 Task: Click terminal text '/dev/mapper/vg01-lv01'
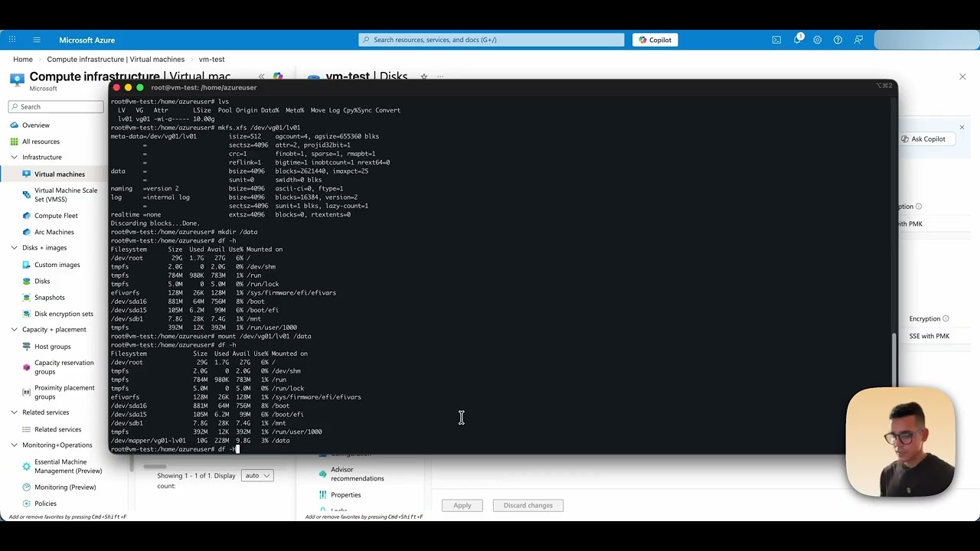click(149, 441)
